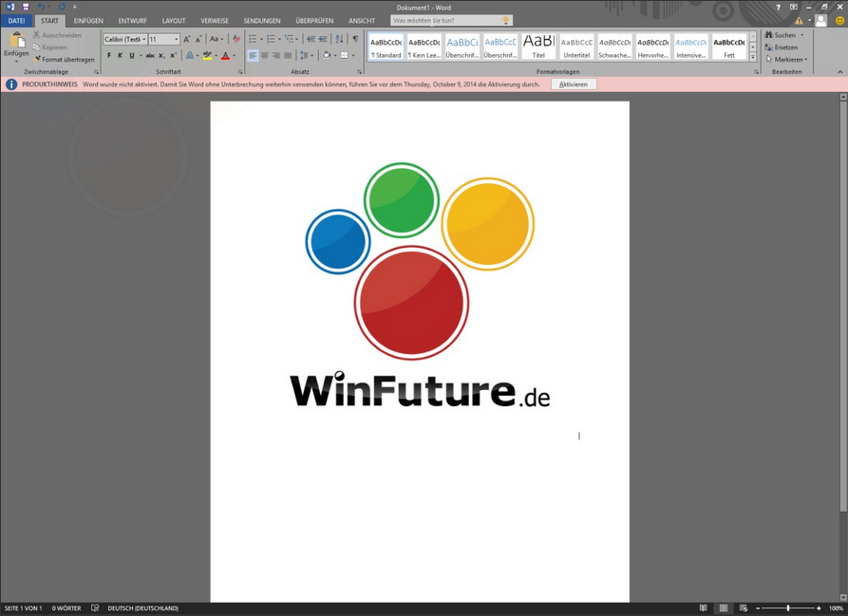The width and height of the screenshot is (848, 616).
Task: Undo the last action
Action: coord(41,7)
